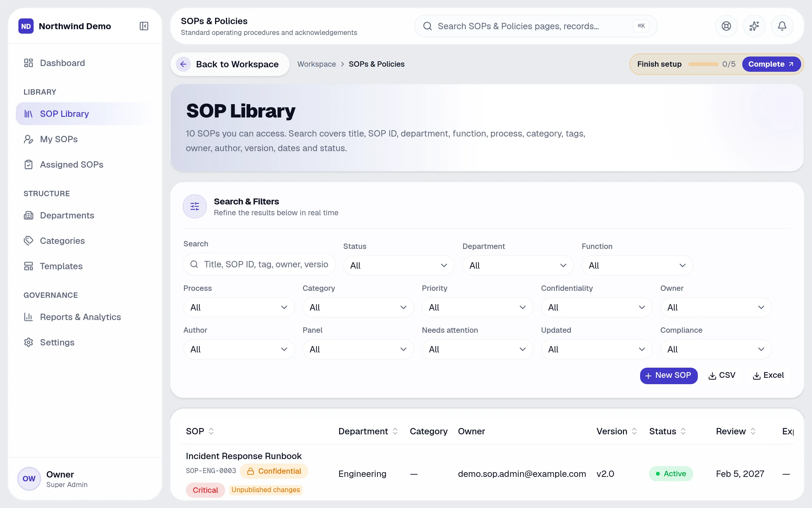Go to My SOPs

coord(85,139)
